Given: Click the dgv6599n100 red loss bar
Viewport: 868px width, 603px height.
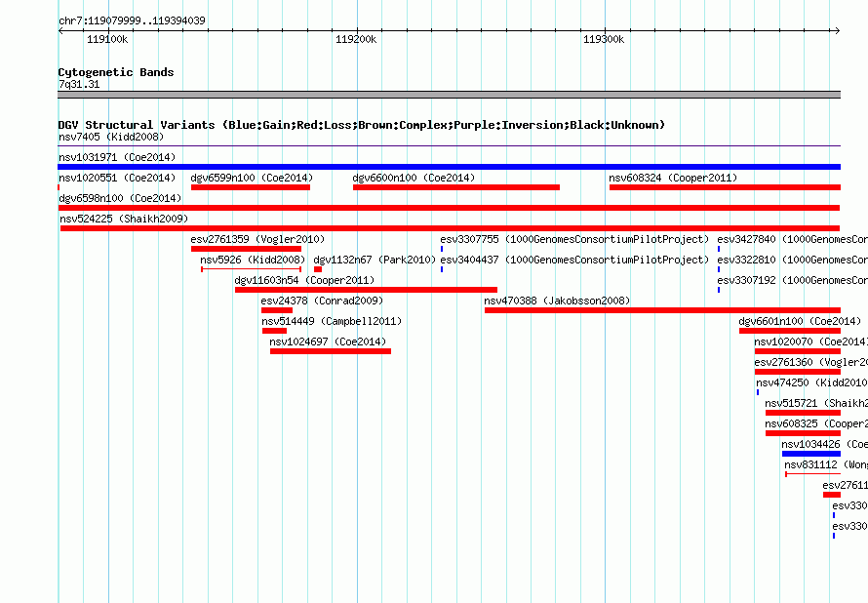Looking at the screenshot, I should [x=251, y=187].
